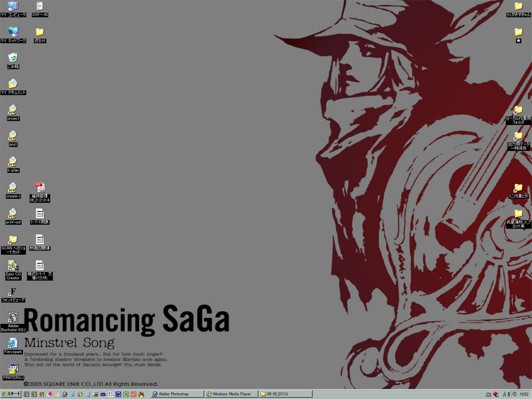
Task: Select the ★ folder icon
Action: tap(518, 35)
